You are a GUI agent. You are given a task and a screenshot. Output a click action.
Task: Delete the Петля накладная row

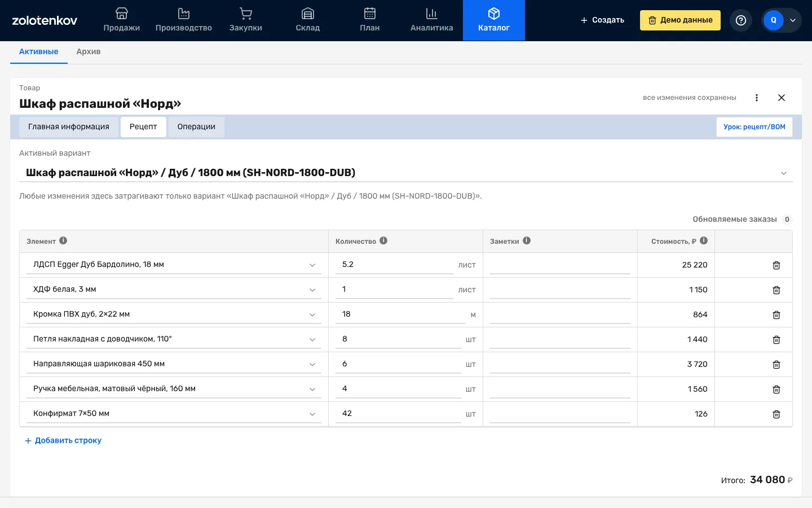[776, 340]
